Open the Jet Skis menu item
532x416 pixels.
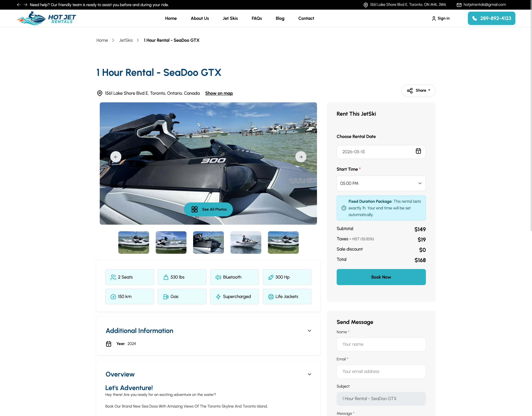point(230,18)
